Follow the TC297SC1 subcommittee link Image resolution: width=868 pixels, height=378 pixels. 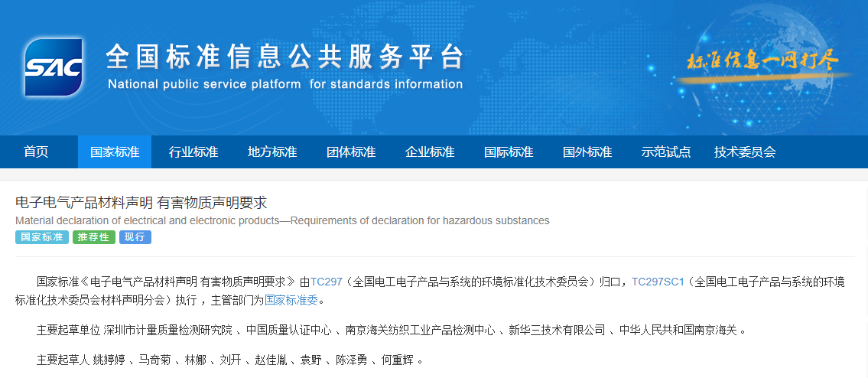tap(657, 281)
